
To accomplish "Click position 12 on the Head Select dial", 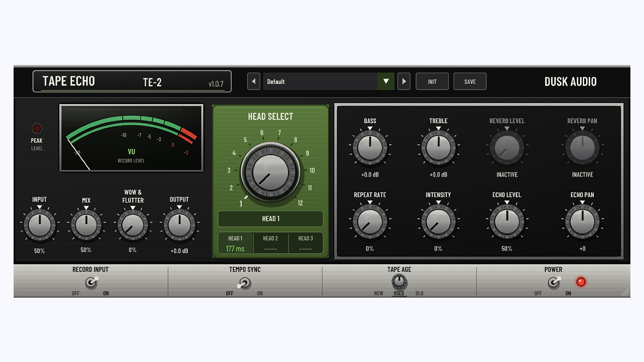I will click(x=300, y=203).
